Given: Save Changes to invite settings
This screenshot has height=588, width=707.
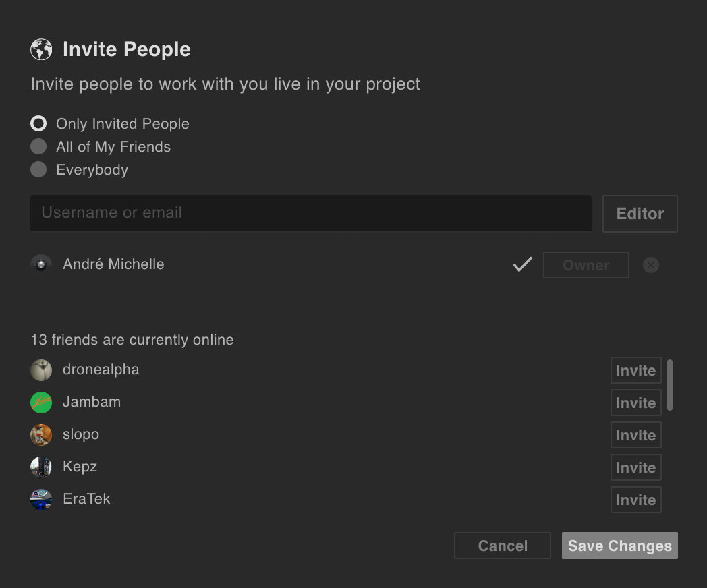Looking at the screenshot, I should coord(619,546).
